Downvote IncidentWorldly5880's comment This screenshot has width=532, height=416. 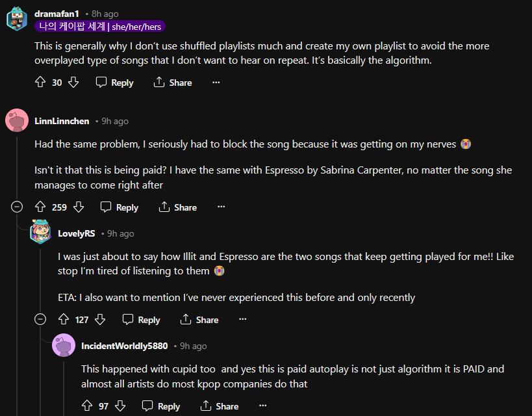(120, 406)
